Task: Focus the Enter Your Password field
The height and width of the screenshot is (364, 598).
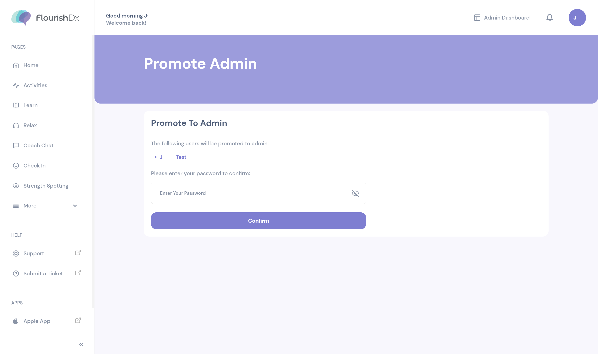Action: [x=259, y=193]
